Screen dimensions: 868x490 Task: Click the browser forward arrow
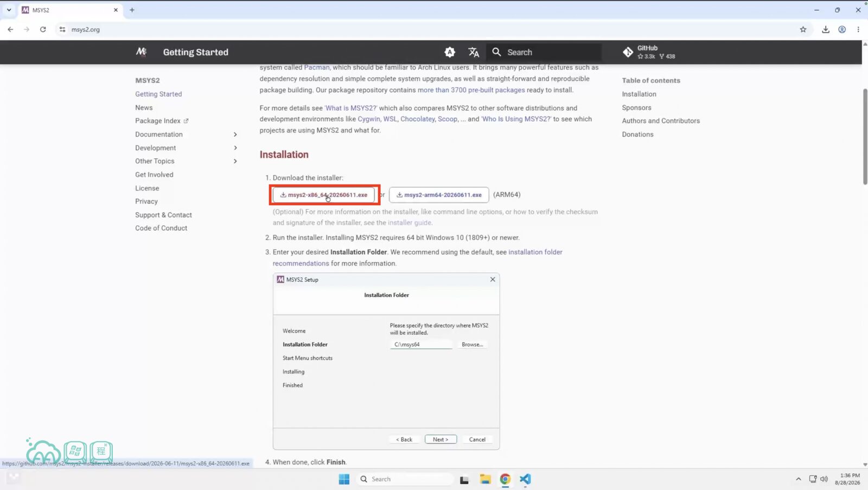point(27,29)
